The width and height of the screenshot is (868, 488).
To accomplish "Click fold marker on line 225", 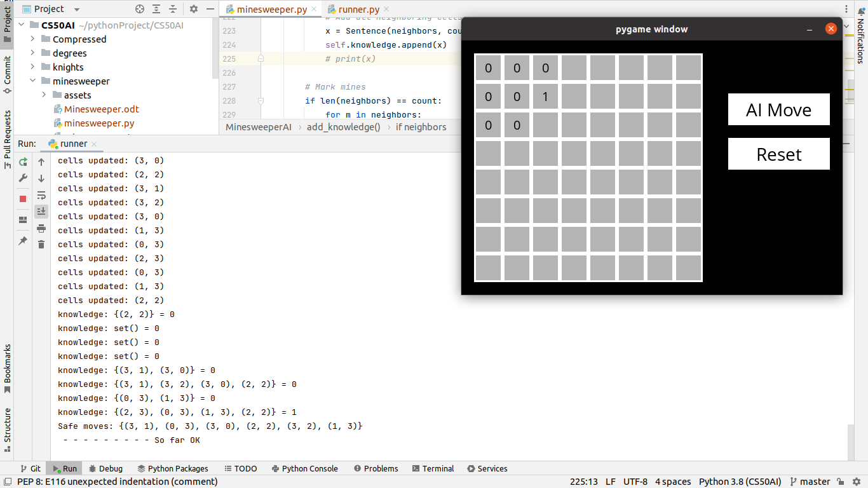I will [261, 58].
